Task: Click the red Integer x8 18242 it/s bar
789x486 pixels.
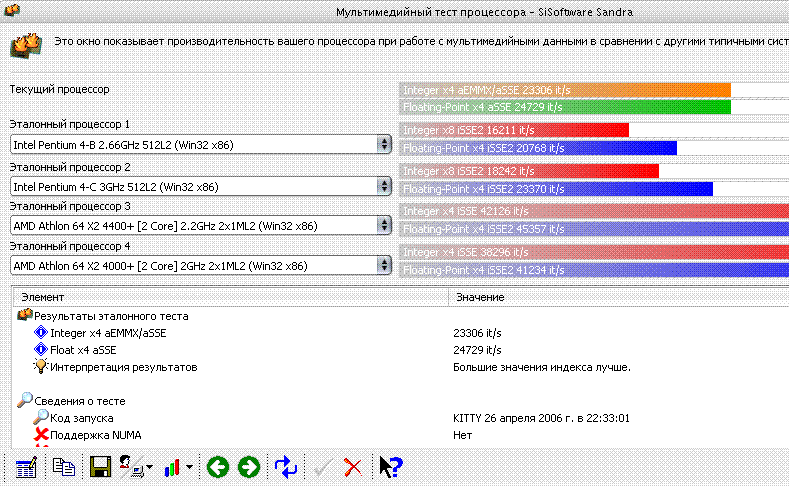Action: [x=529, y=171]
